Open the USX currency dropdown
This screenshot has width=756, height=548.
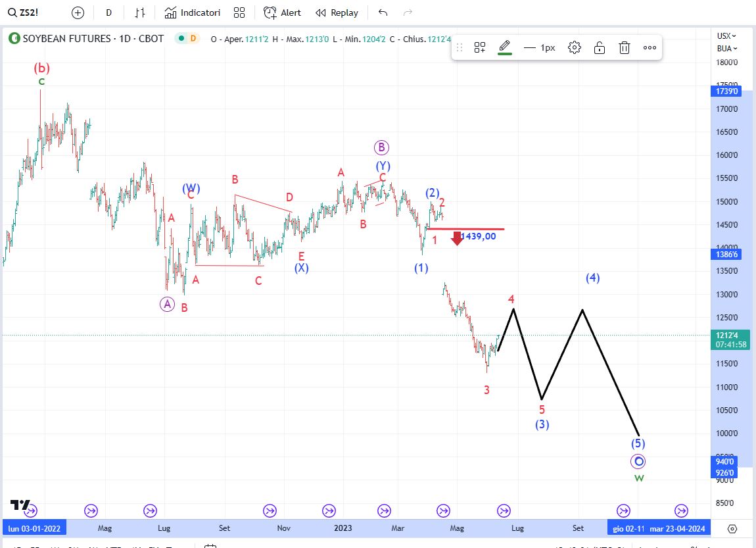(726, 36)
